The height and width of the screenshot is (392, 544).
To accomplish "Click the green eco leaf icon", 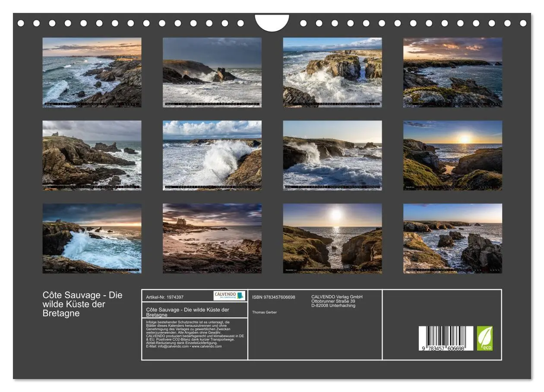I will click(x=484, y=338).
